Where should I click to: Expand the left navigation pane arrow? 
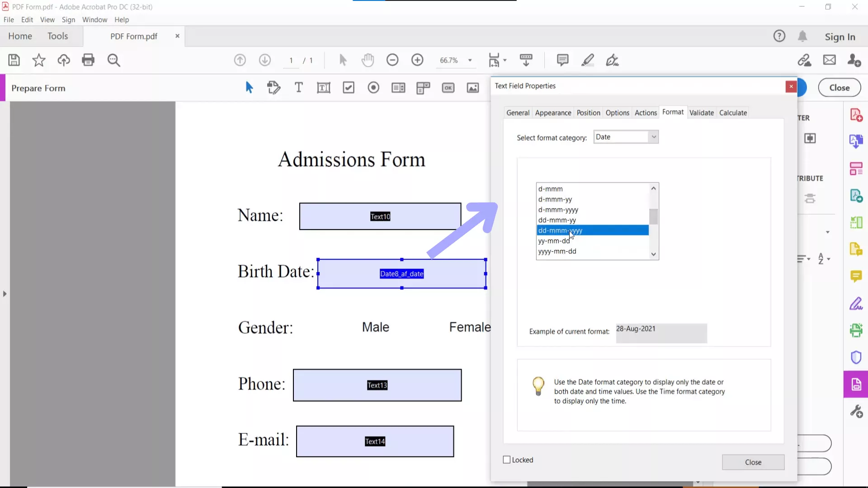[5, 294]
